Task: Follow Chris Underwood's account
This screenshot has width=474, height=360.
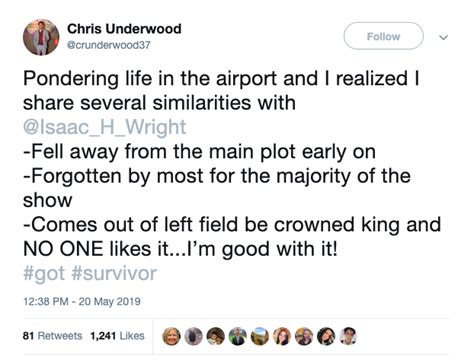Action: click(383, 36)
